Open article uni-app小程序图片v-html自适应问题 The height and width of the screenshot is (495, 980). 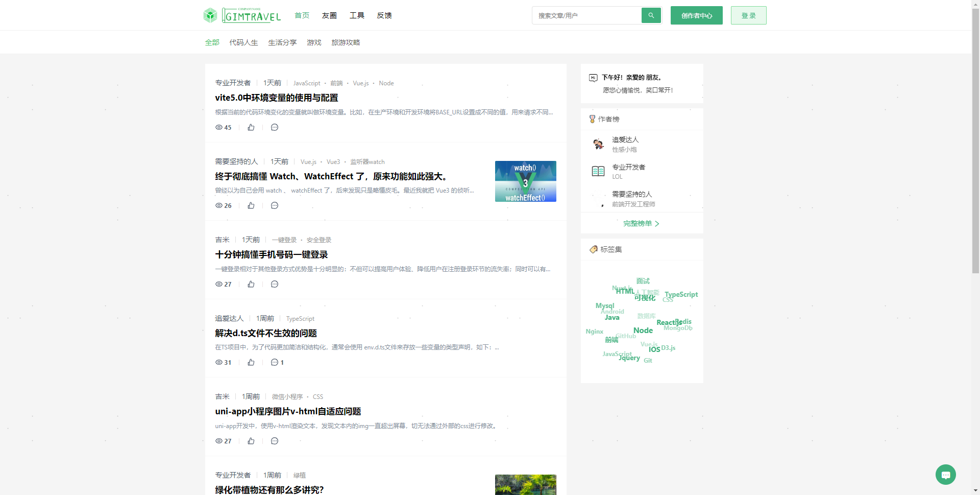tap(288, 411)
